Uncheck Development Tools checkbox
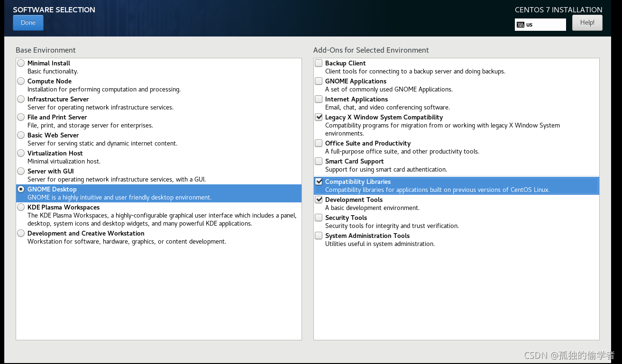The width and height of the screenshot is (622, 364). pos(319,200)
